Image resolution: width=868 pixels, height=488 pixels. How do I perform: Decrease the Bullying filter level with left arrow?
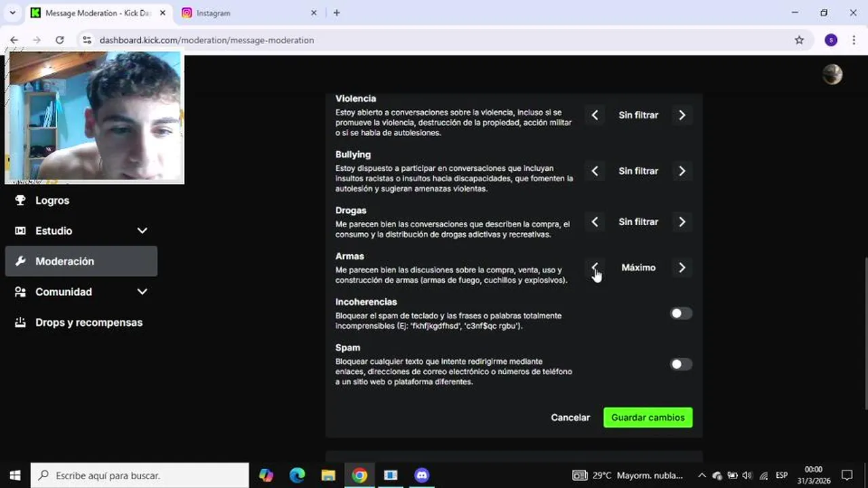tap(595, 171)
